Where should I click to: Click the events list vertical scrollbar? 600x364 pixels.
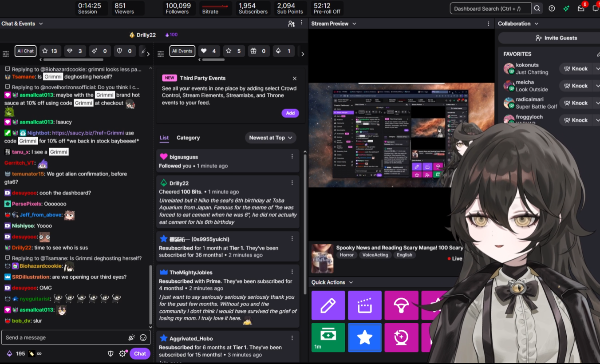[x=305, y=224]
